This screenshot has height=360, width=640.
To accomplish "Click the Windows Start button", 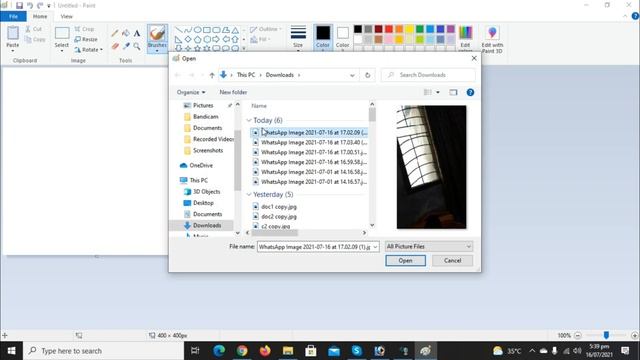I will pyautogui.click(x=11, y=351).
